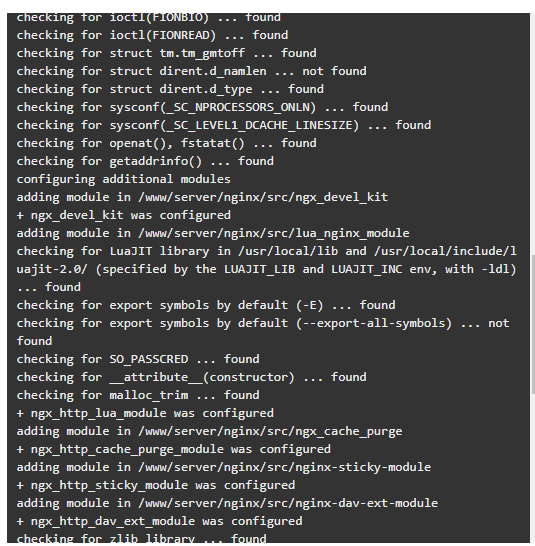Click the vertical scrollbar thumb on right
The image size is (535, 546).
click(533, 324)
